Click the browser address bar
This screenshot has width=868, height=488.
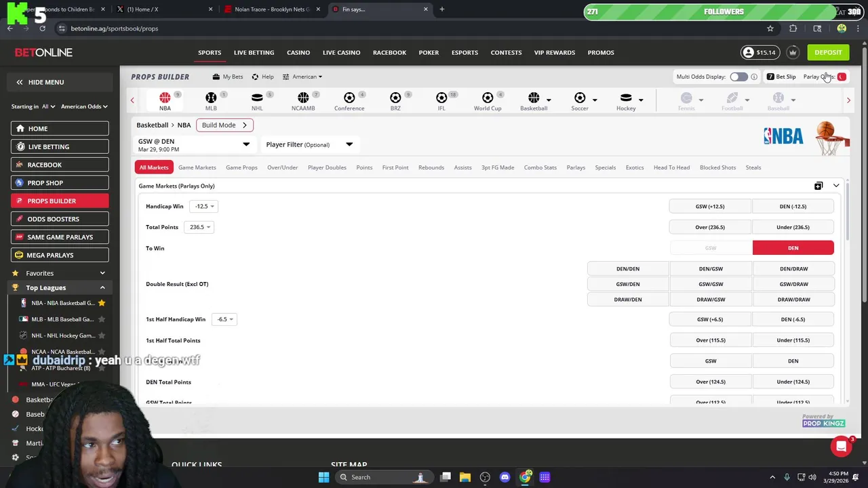tap(407, 28)
